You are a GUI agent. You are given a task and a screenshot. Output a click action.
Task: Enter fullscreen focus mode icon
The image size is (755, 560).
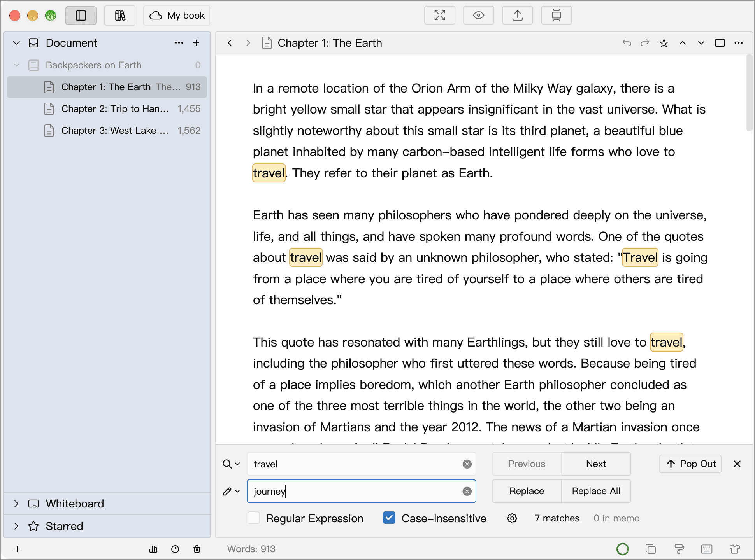(x=440, y=16)
